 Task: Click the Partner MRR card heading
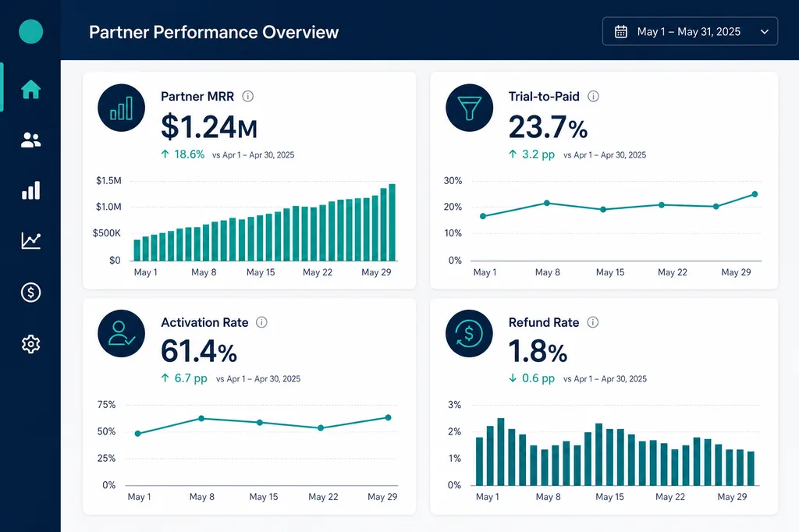pos(197,96)
